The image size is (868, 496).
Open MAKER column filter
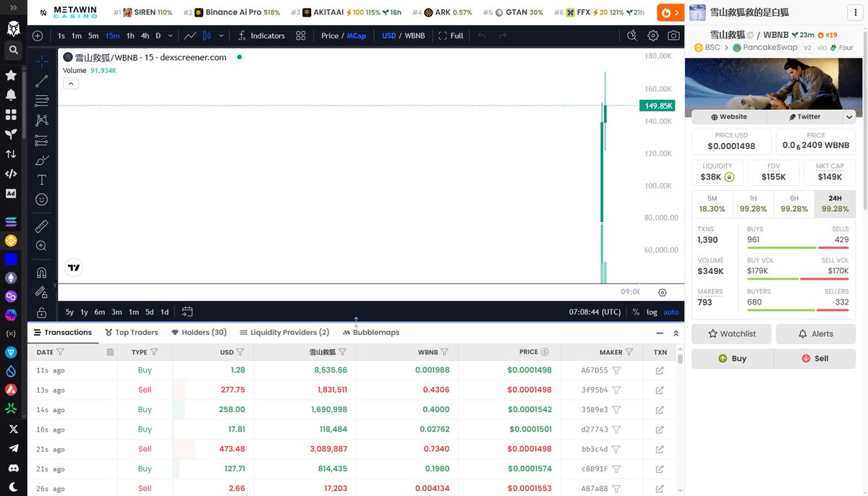click(629, 352)
